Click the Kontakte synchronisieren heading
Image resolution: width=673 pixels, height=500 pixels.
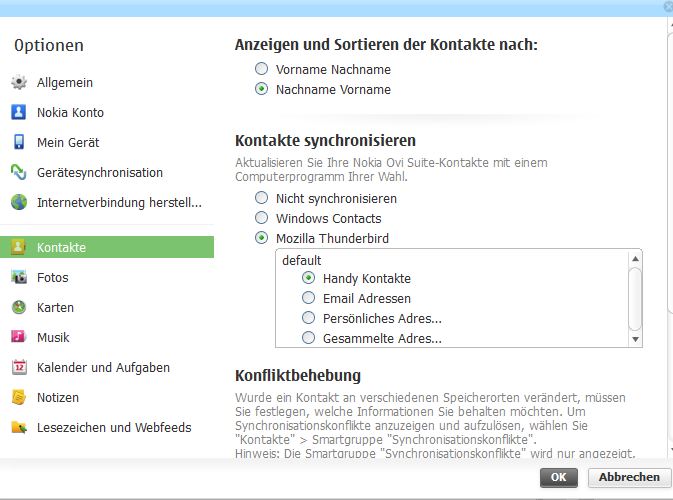325,140
